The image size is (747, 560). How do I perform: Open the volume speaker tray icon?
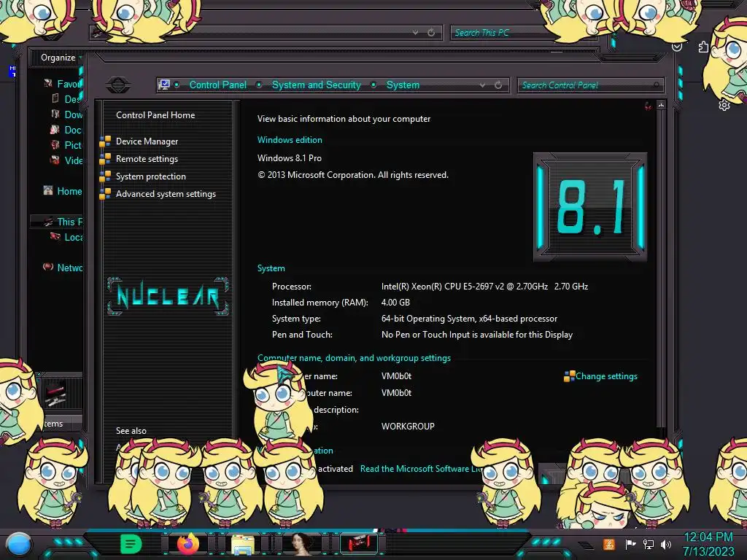(666, 544)
